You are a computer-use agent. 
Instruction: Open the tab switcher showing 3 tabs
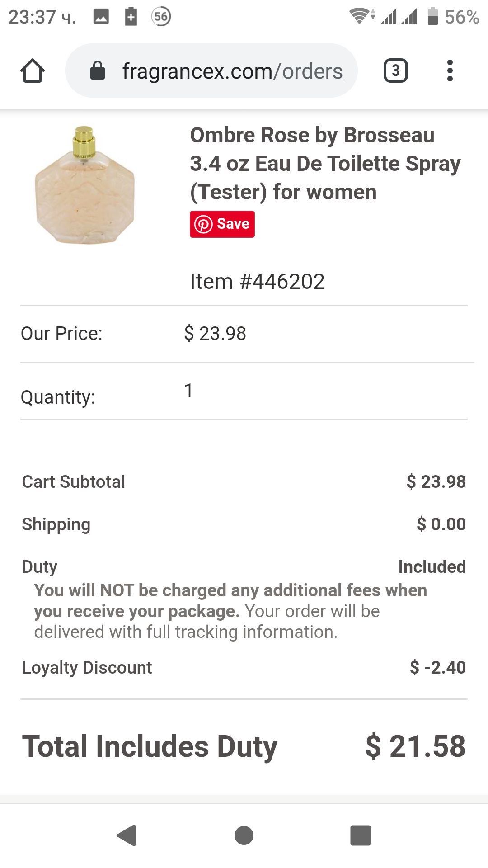pyautogui.click(x=395, y=71)
